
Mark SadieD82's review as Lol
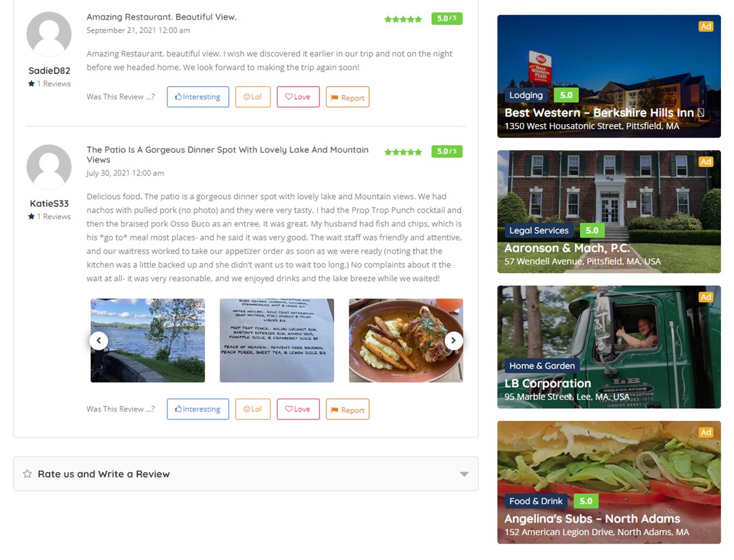click(x=253, y=97)
